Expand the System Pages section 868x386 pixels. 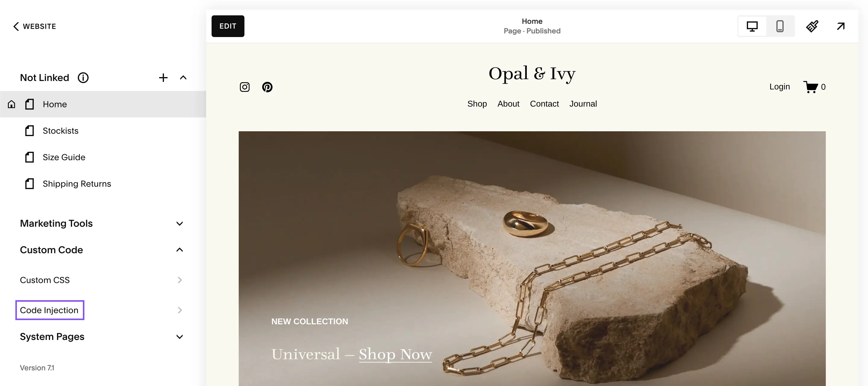[180, 337]
